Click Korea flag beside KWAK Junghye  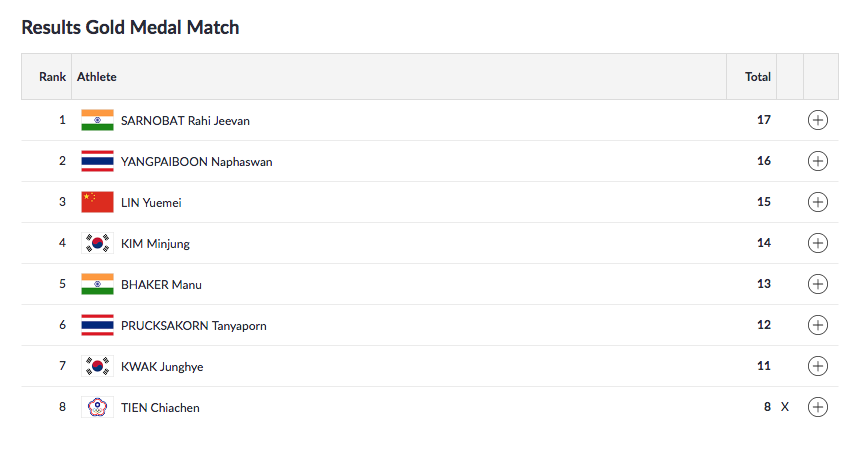pyautogui.click(x=97, y=366)
